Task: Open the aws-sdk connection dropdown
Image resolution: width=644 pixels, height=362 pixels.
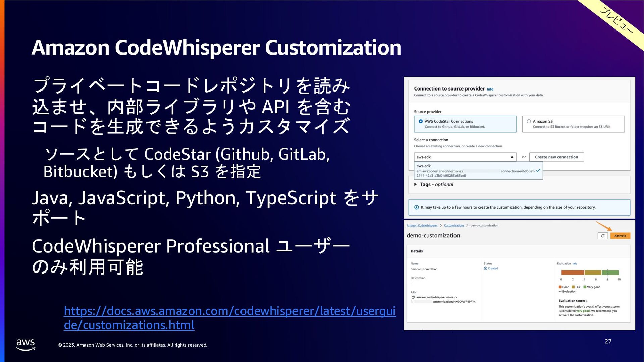Action: pos(465,157)
